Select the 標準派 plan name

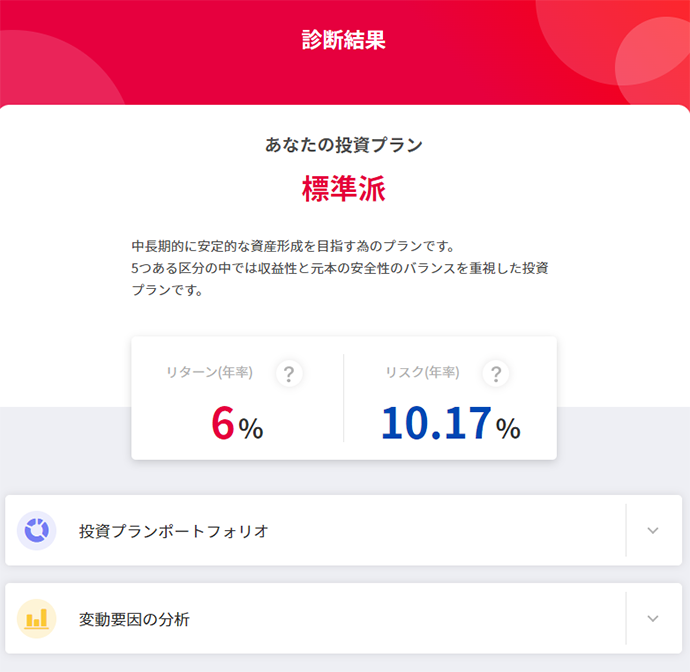click(x=344, y=189)
